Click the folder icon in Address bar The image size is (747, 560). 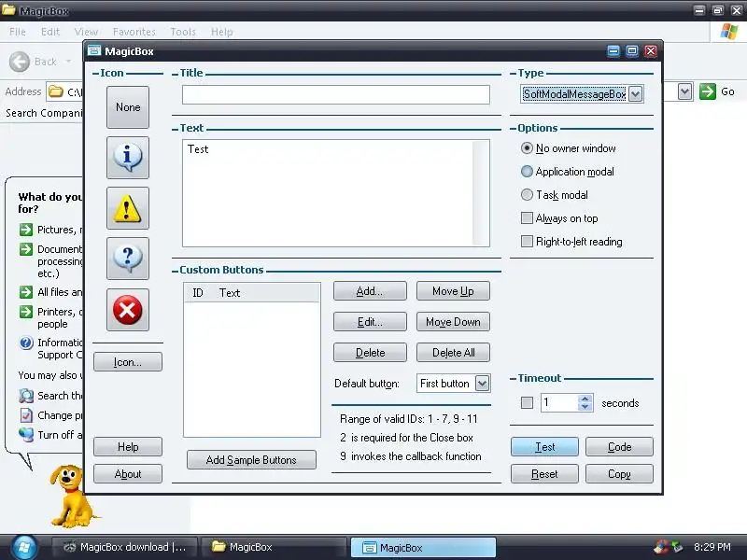(x=56, y=91)
